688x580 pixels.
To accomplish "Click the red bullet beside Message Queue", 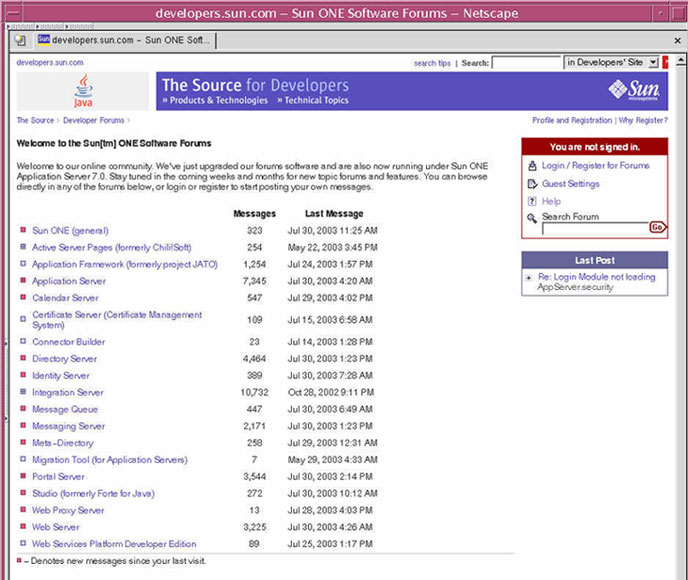I will tap(23, 408).
